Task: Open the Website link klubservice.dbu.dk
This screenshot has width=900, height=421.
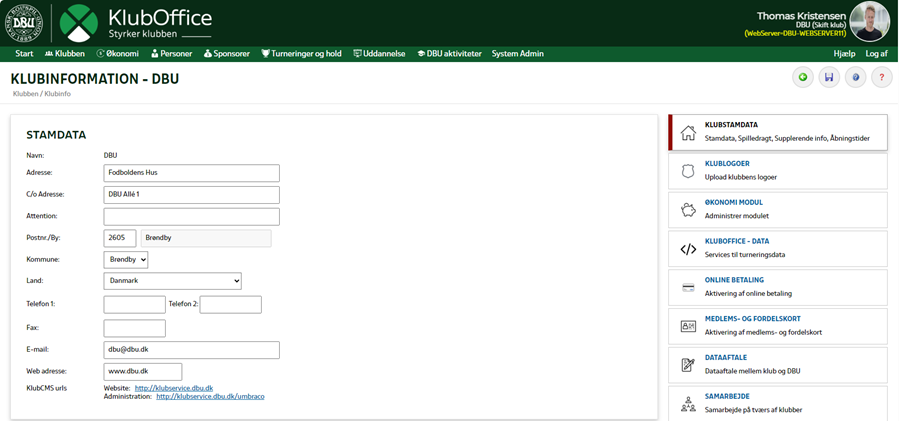Action: click(x=173, y=388)
